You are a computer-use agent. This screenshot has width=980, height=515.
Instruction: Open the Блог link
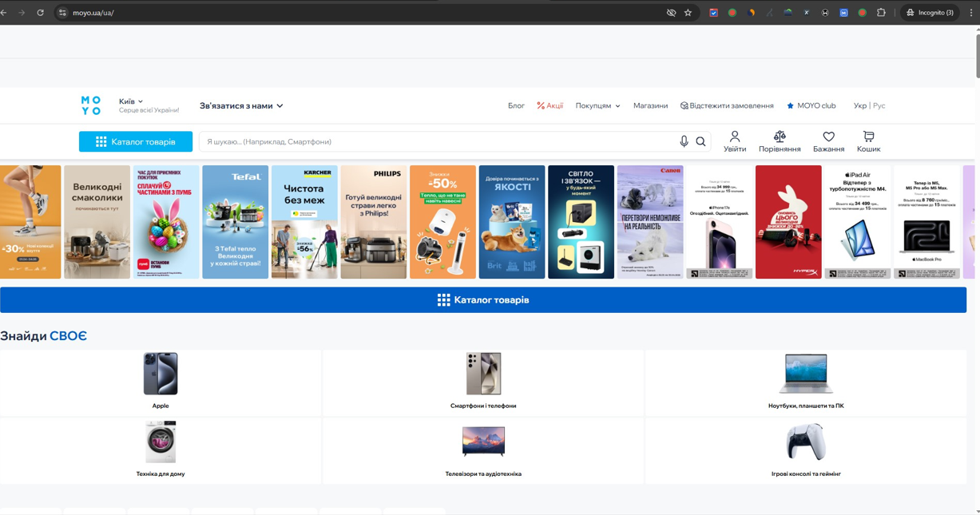click(x=516, y=105)
